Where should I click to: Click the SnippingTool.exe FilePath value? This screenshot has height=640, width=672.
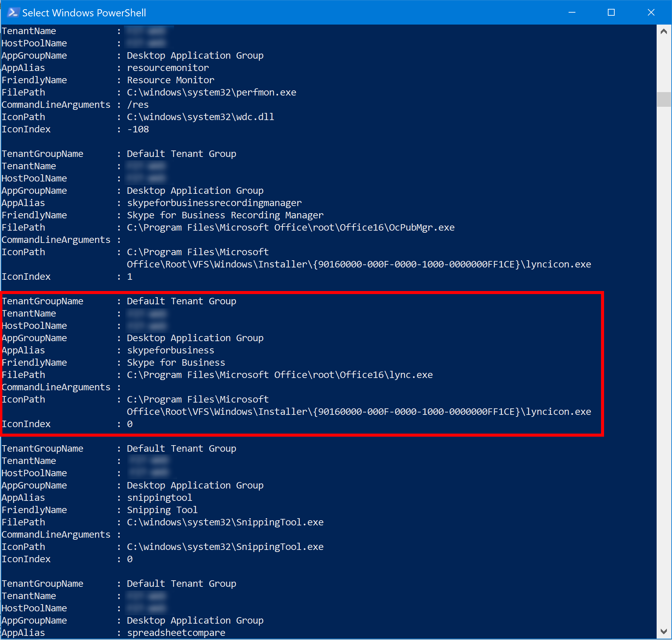point(225,522)
